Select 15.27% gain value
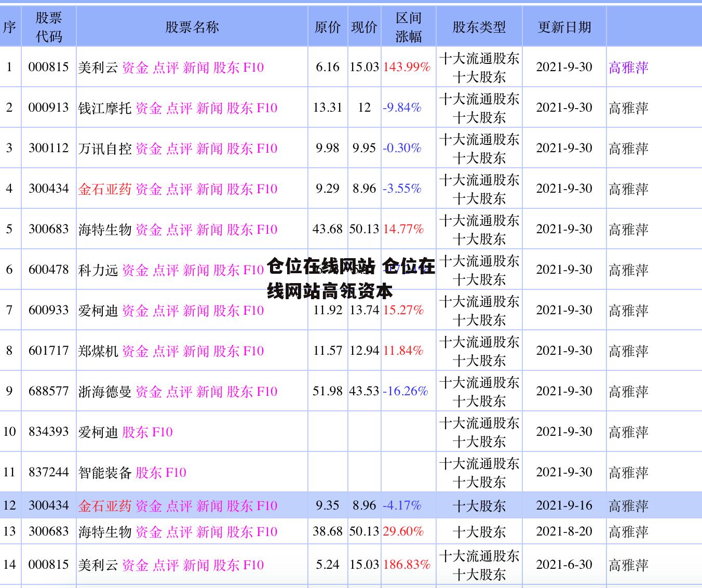The image size is (702, 588). 403,310
